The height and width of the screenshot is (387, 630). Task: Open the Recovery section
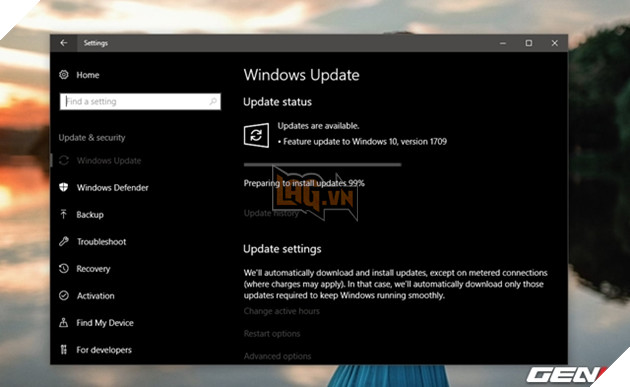point(93,269)
